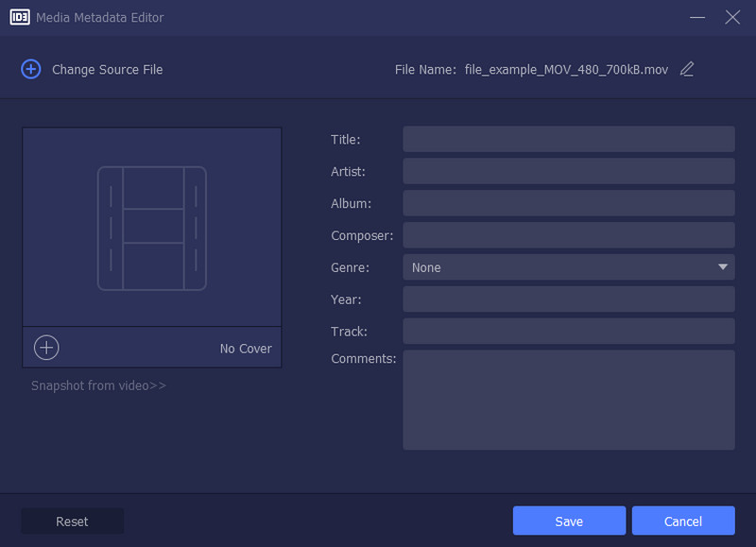Click Snapshot from video link
The image size is (756, 547).
97,385
